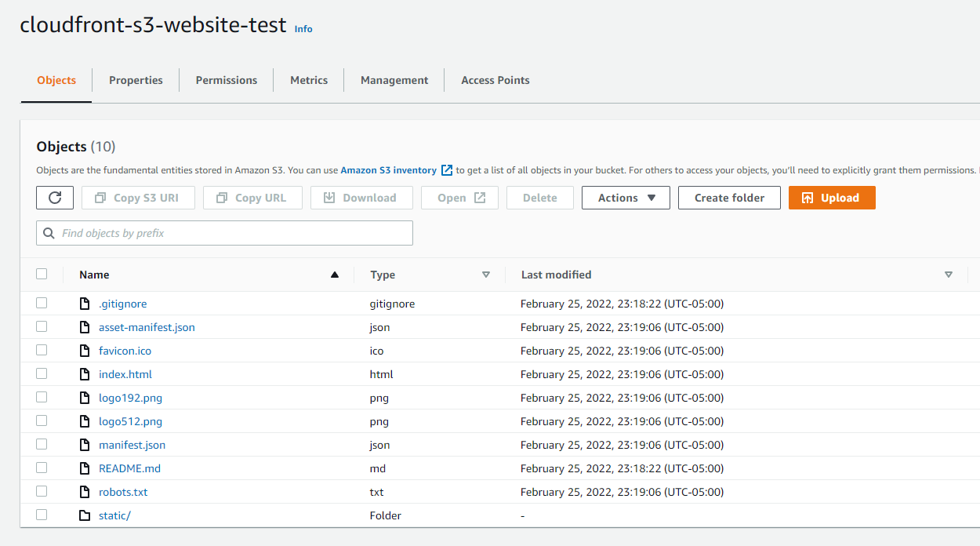Image resolution: width=980 pixels, height=546 pixels.
Task: Select the asset-manifest.json row checkbox
Action: (x=42, y=326)
